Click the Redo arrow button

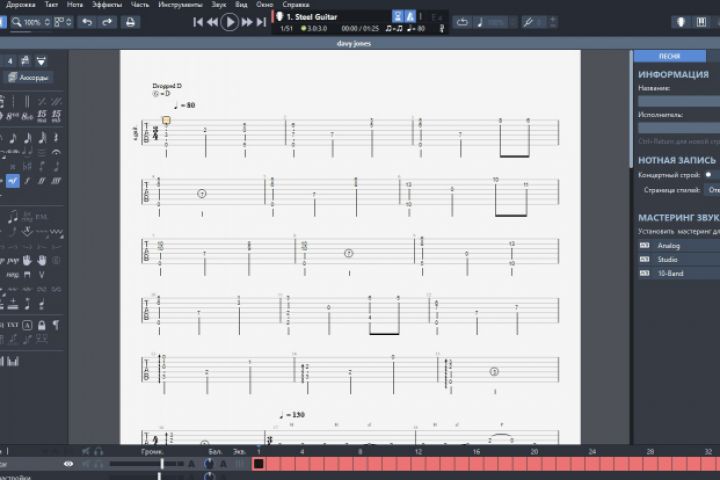pyautogui.click(x=107, y=22)
